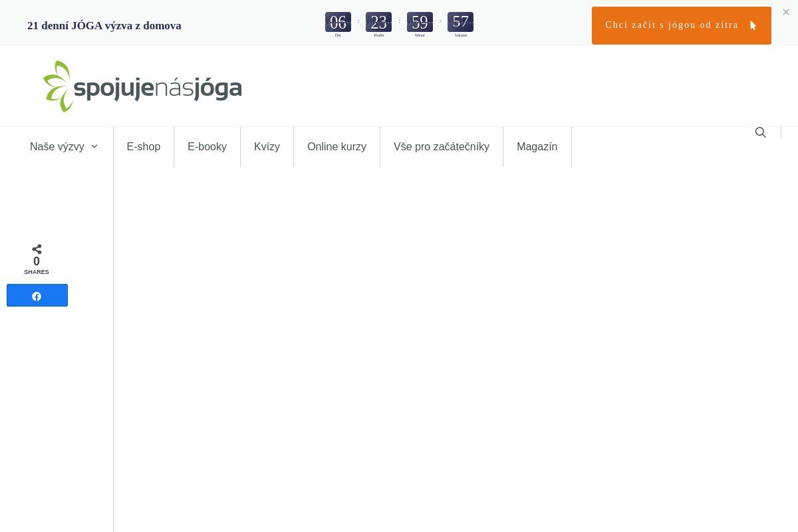Viewport: 798px width, 532px height.
Task: Share the page via Facebook button
Action: click(x=37, y=295)
